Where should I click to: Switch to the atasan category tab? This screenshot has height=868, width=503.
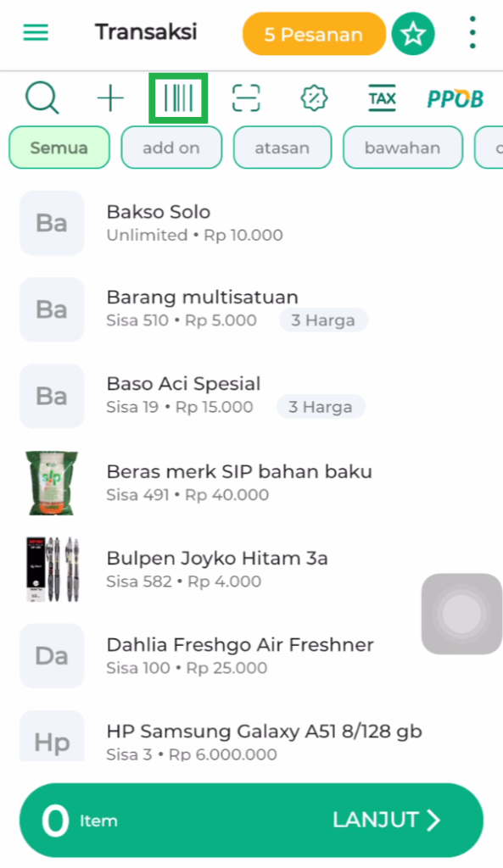[x=282, y=147]
